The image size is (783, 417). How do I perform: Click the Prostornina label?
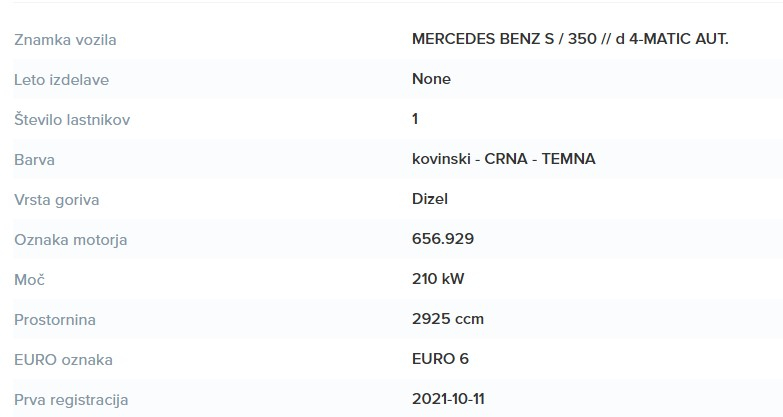55,320
